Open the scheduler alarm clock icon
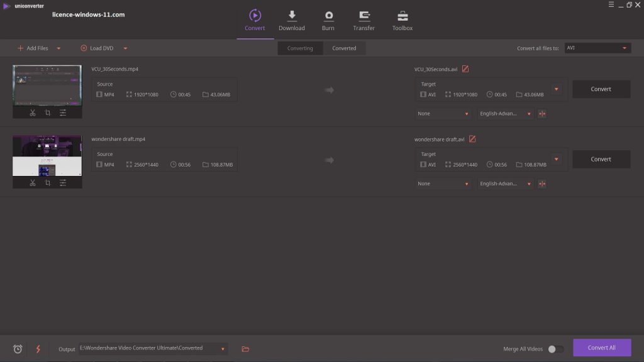The width and height of the screenshot is (644, 362). point(18,349)
